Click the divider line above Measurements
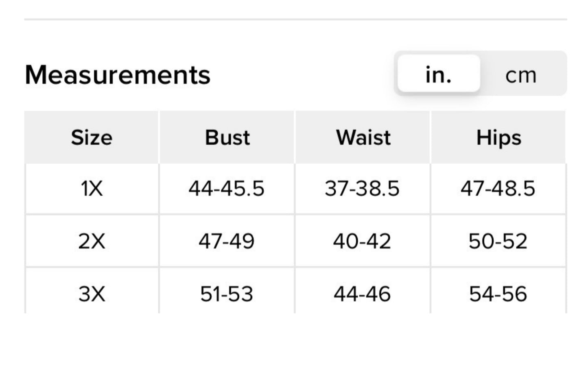This screenshot has width=588, height=370. click(295, 19)
